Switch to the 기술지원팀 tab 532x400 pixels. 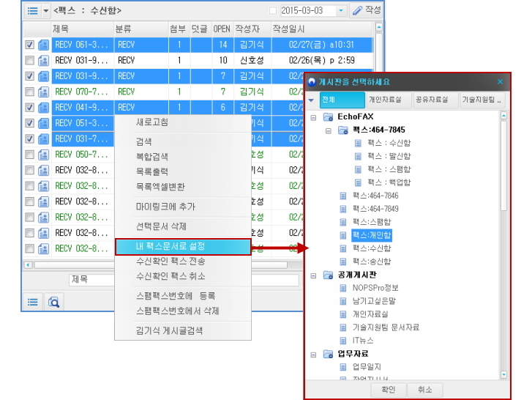click(482, 100)
